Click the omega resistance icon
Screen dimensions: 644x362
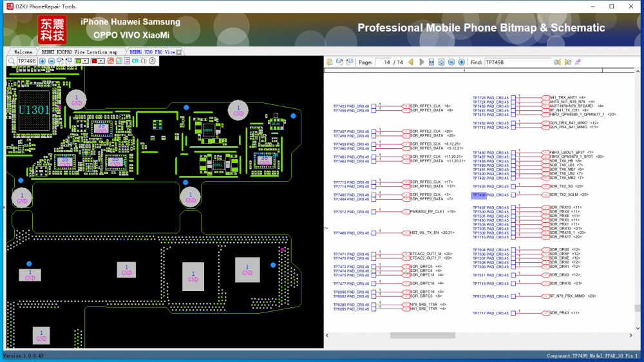point(144,61)
